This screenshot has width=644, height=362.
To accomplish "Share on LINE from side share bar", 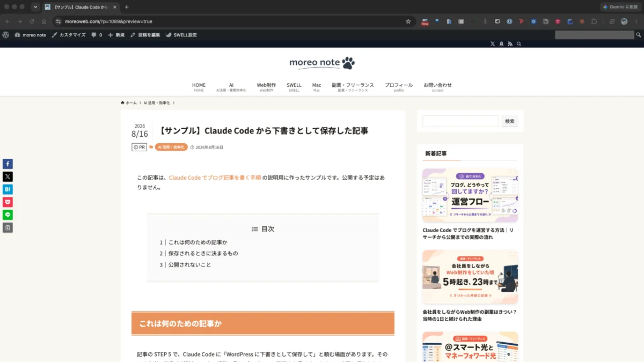I will [8, 215].
